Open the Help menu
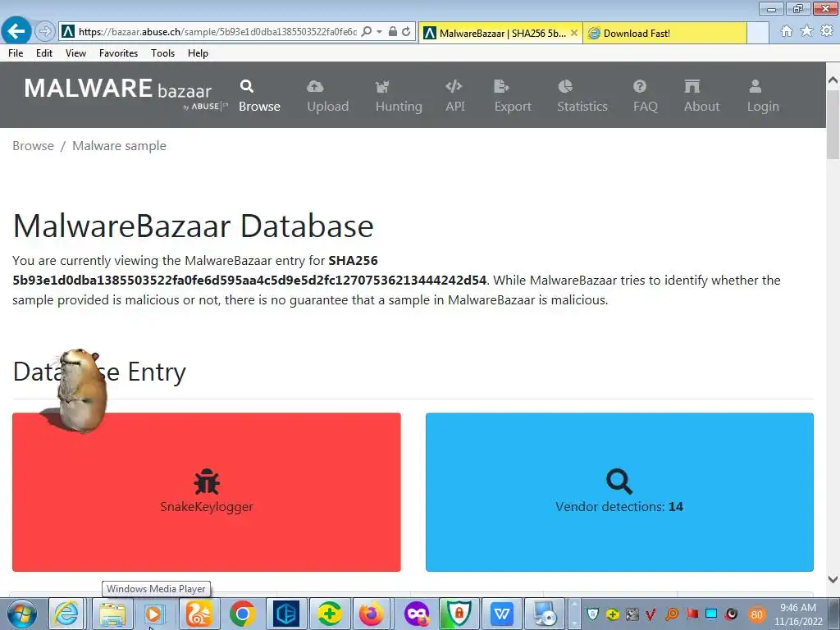 (x=198, y=53)
